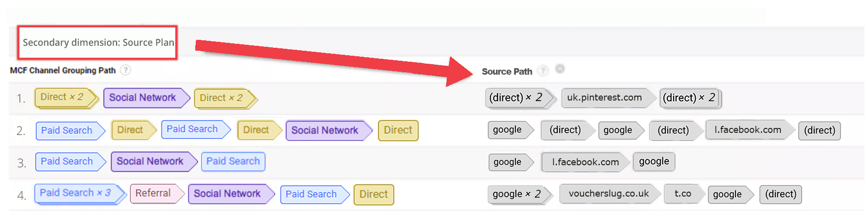Select Social Network chip in row 2
Screen dimensions: 868x217
pos(325,130)
